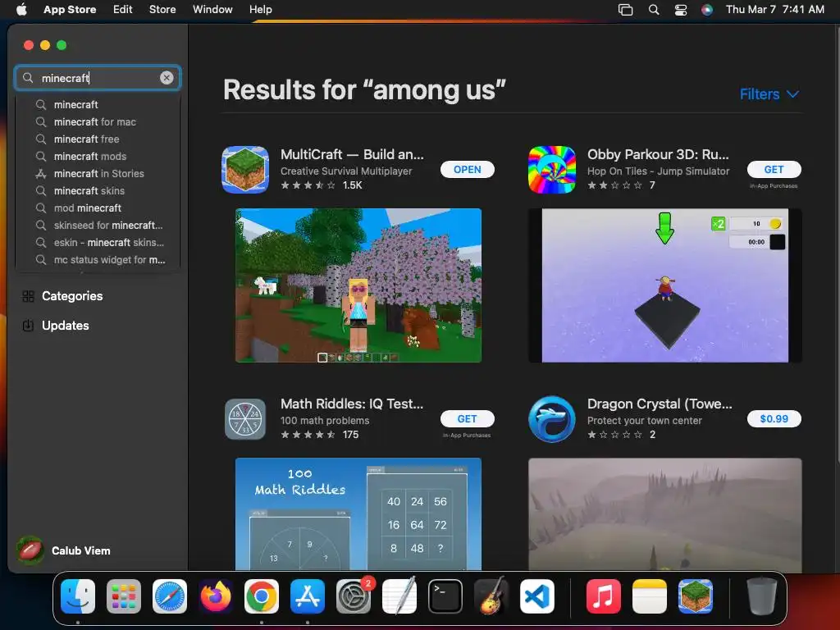Expand the Filters dropdown

click(769, 94)
